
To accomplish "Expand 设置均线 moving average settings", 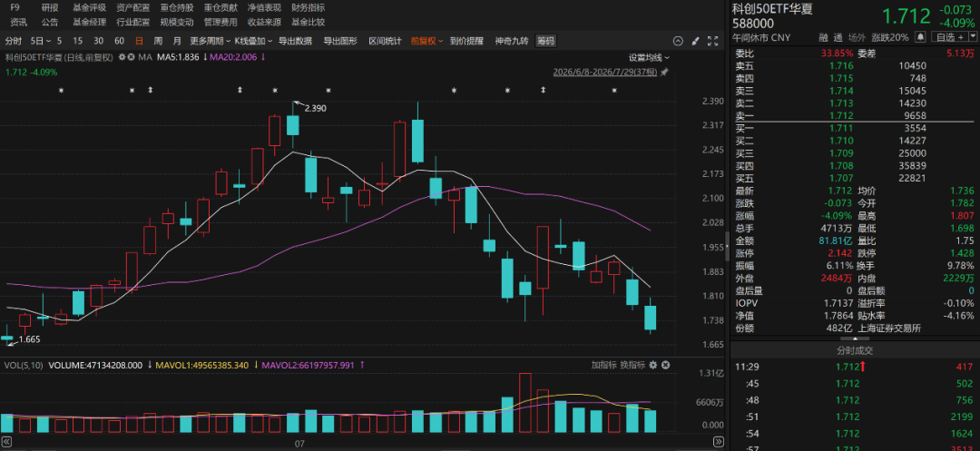I will coord(650,57).
